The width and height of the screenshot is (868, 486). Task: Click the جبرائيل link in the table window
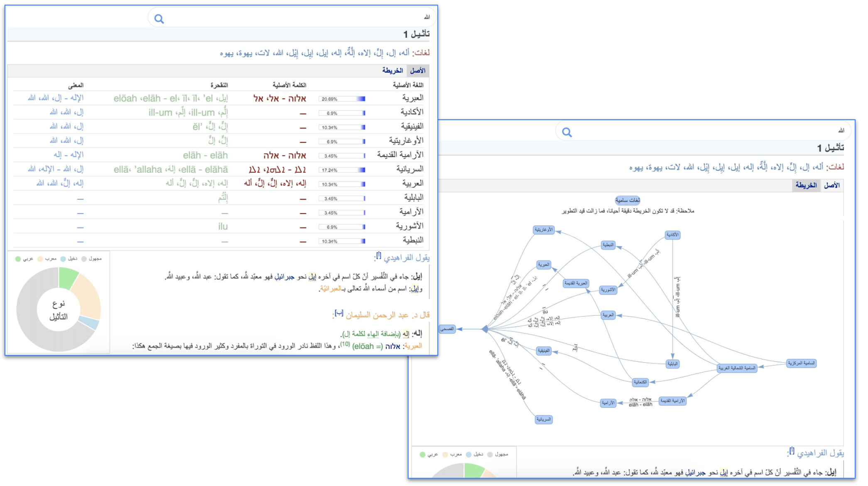click(284, 277)
